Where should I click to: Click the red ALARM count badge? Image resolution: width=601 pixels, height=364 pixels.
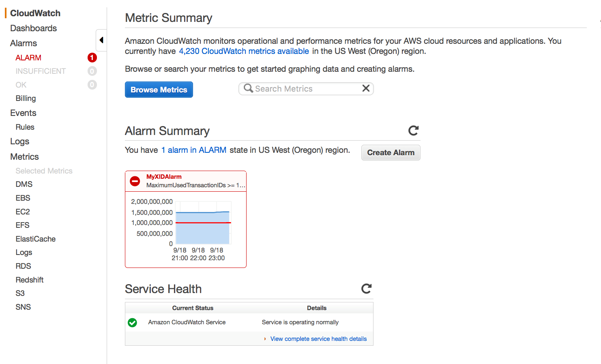pos(92,58)
